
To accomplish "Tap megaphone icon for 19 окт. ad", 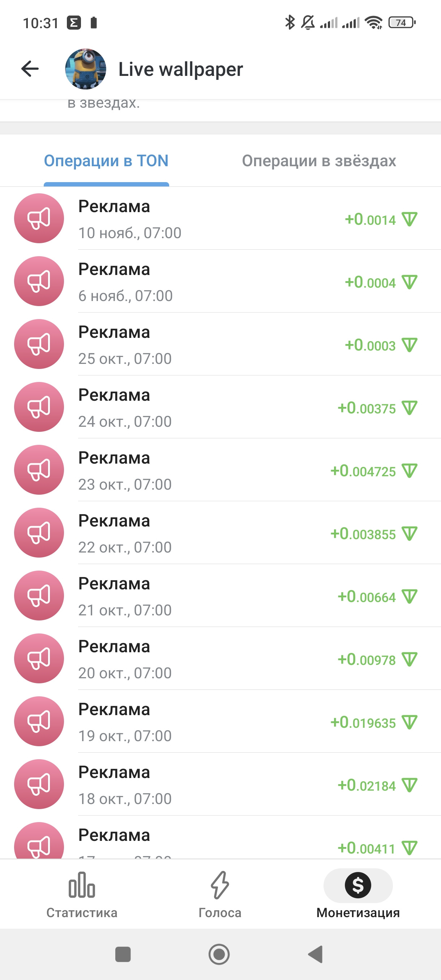I will coord(39,721).
